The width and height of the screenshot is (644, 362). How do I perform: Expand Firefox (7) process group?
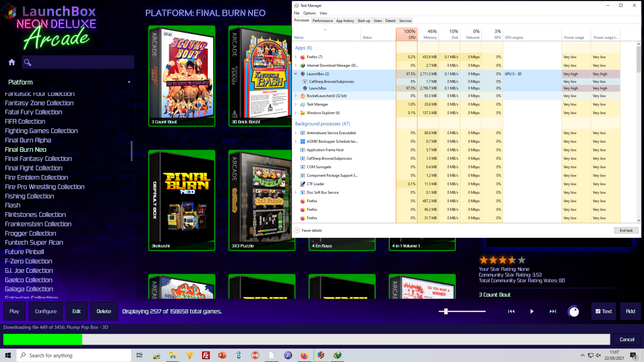(296, 57)
